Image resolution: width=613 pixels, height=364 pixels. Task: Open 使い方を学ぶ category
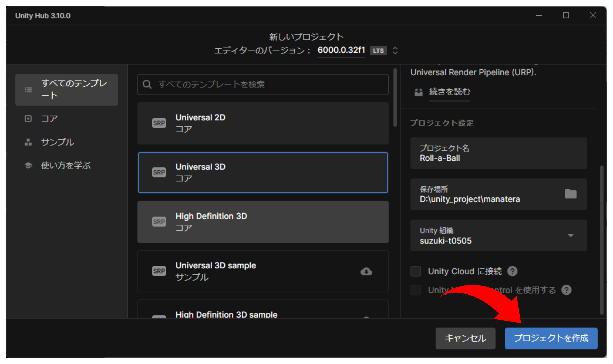coord(65,166)
